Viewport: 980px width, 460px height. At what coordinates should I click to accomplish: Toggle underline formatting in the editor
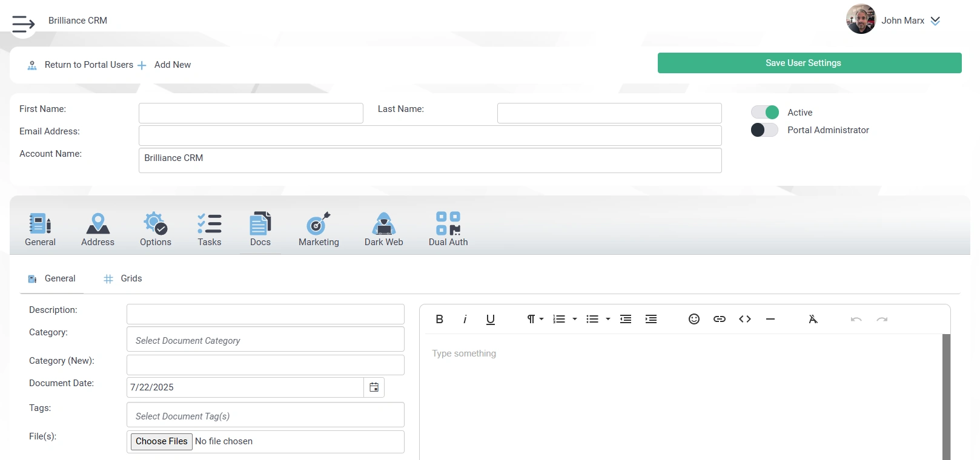(x=491, y=320)
